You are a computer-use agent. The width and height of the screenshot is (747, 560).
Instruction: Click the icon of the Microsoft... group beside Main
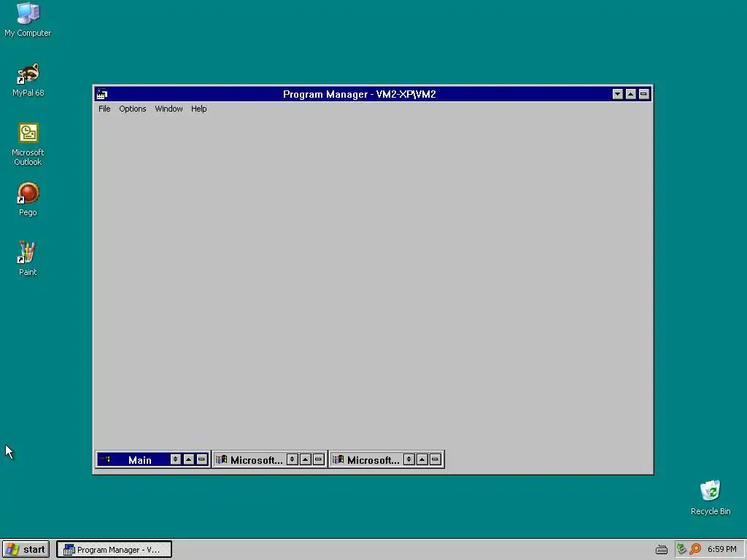[x=222, y=459]
